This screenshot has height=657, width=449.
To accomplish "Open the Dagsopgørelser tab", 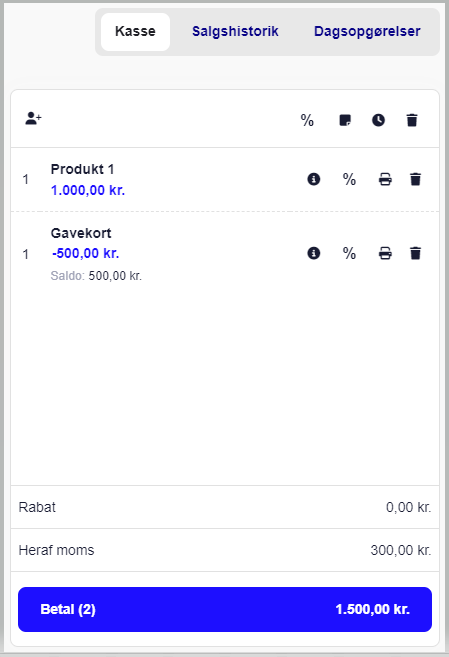I will tap(367, 31).
